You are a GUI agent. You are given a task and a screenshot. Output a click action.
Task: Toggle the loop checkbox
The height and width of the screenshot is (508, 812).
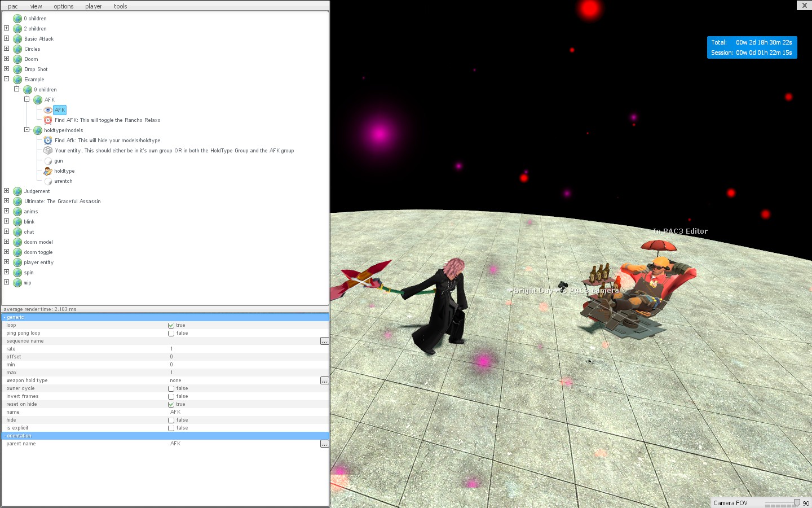[x=171, y=325]
